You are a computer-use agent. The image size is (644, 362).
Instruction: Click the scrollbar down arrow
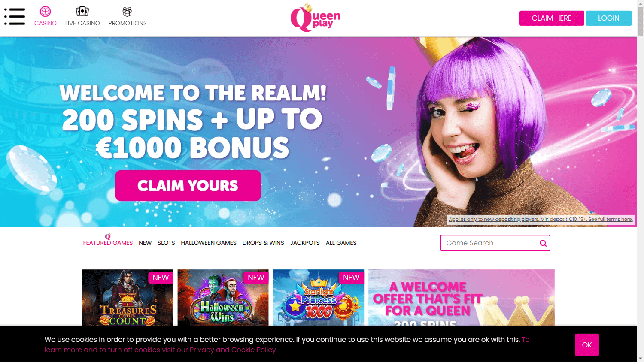(x=641, y=358)
